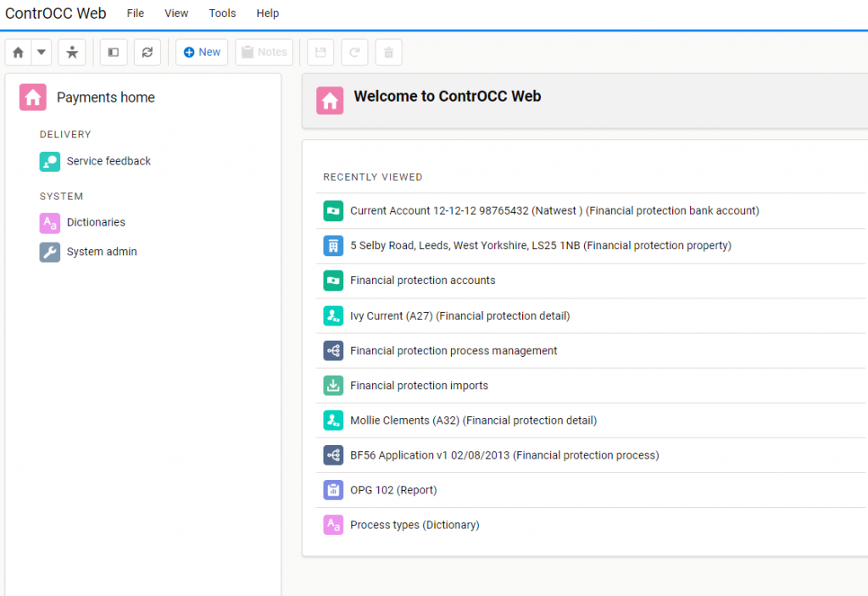This screenshot has width=868, height=596.
Task: Click the New button
Action: point(202,53)
